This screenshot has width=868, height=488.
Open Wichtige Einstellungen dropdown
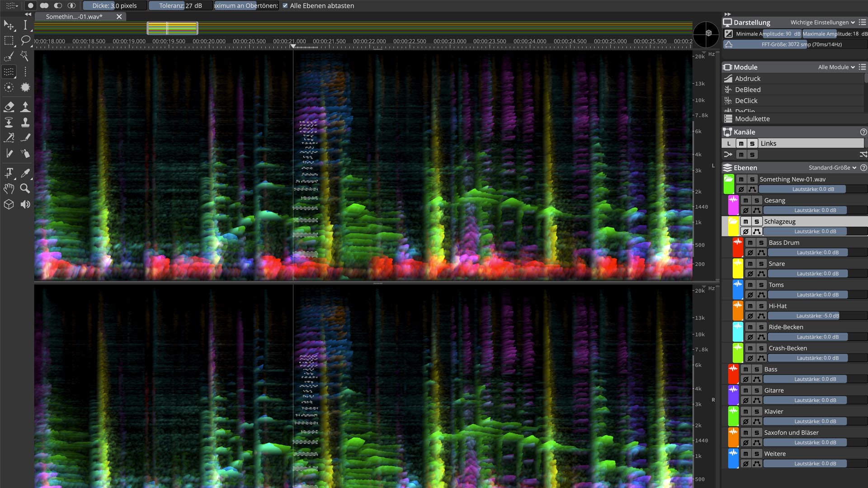[822, 22]
